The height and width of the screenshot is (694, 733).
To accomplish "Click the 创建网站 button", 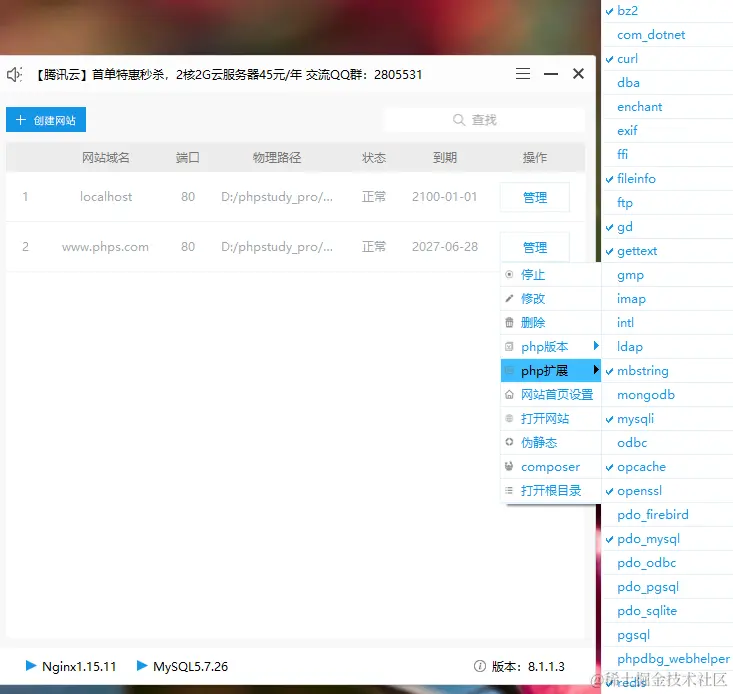I will 46,120.
